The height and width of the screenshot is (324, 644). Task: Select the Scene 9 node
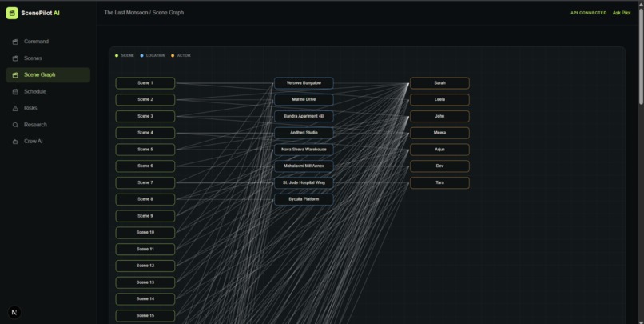[145, 216]
